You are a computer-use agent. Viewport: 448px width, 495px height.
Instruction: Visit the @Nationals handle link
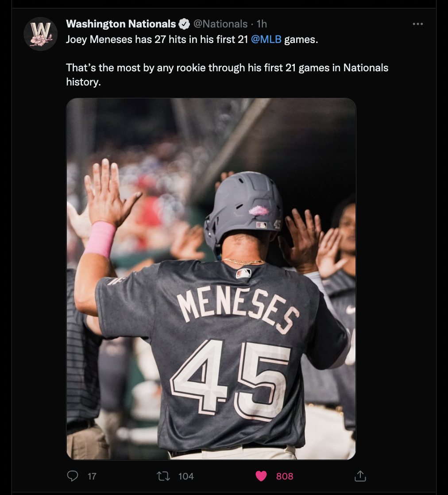tap(220, 24)
